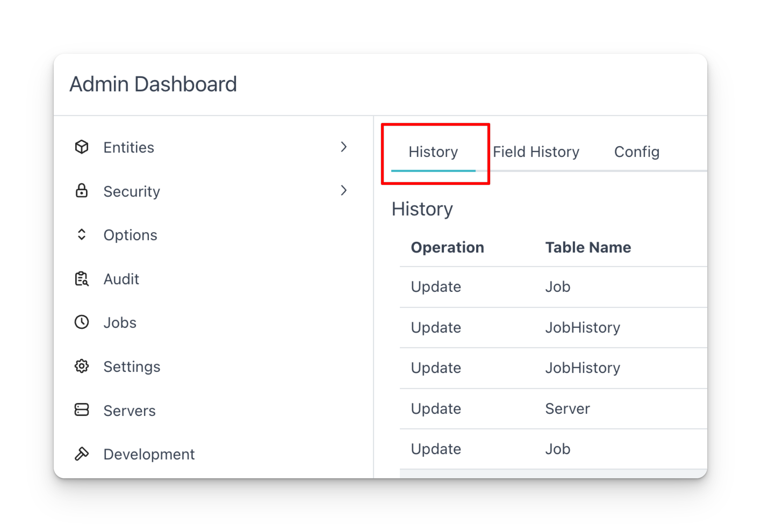Click the Jobs clock icon
761x532 pixels.
click(x=81, y=322)
